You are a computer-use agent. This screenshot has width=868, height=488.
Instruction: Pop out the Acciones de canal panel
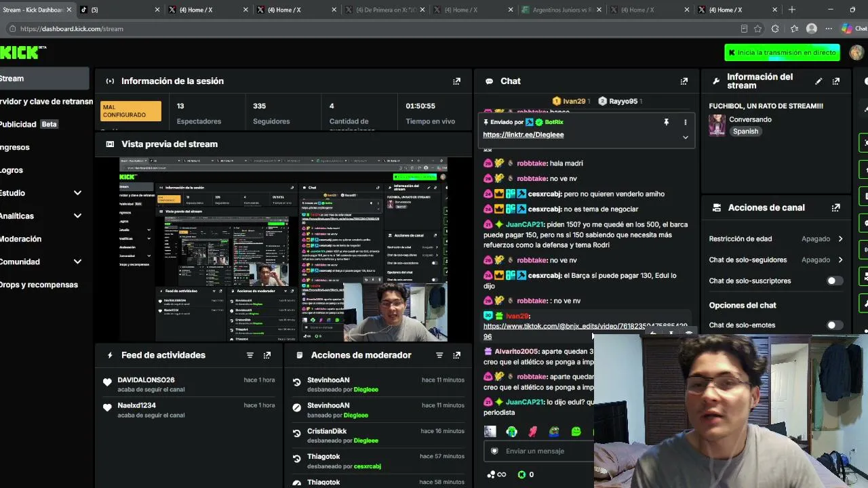tap(835, 208)
